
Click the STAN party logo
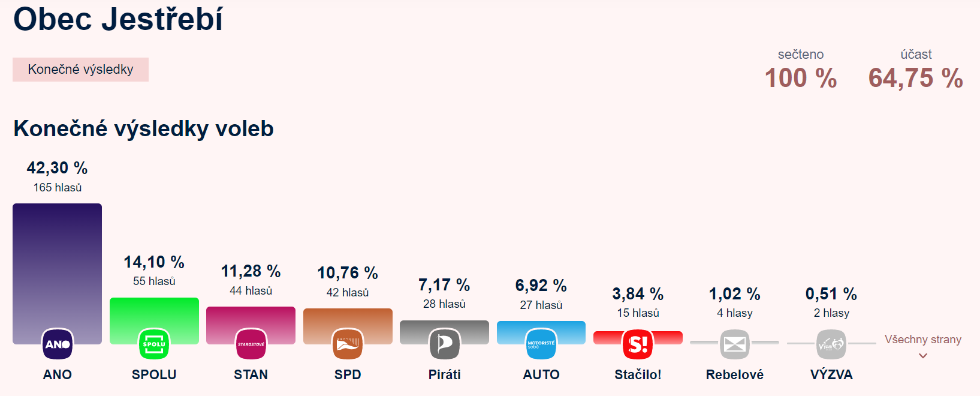(x=251, y=344)
